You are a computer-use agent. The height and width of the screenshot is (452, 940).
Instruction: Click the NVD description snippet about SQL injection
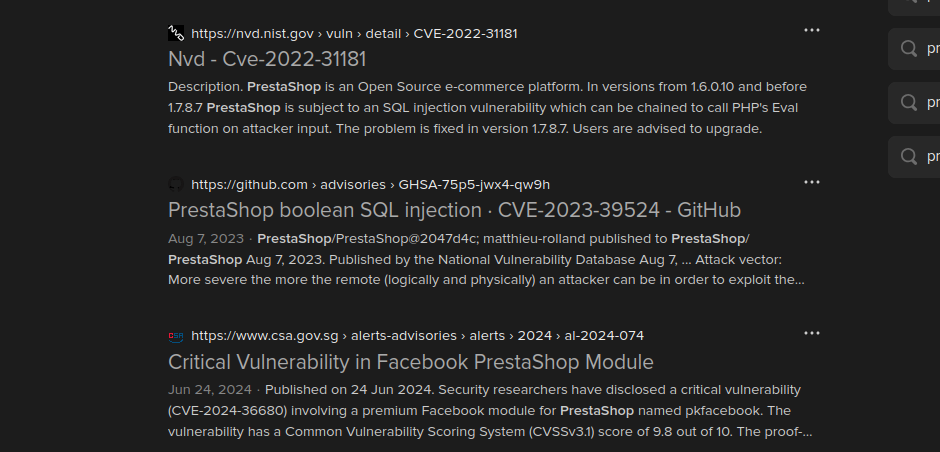[x=487, y=108]
